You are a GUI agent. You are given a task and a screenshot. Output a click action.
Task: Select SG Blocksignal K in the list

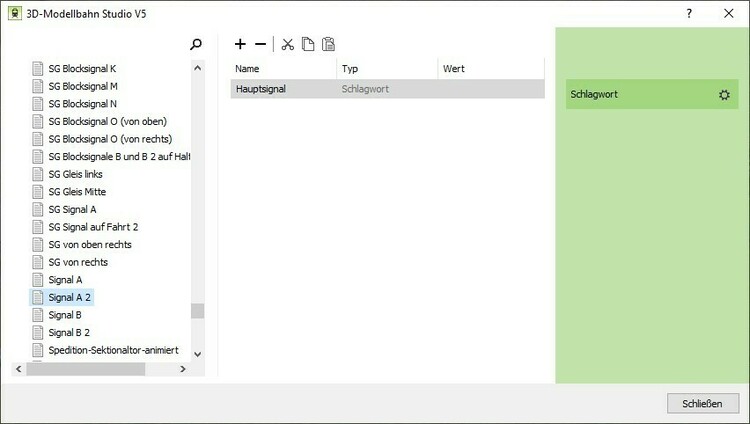(x=82, y=68)
